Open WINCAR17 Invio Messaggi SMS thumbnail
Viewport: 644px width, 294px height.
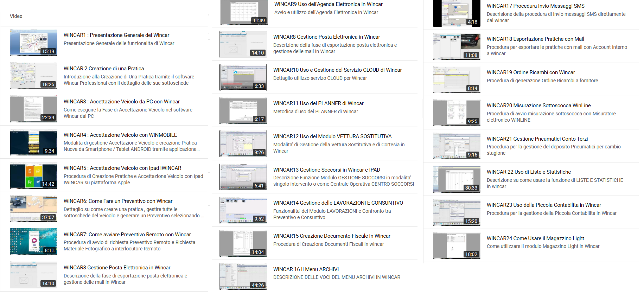[x=457, y=13]
